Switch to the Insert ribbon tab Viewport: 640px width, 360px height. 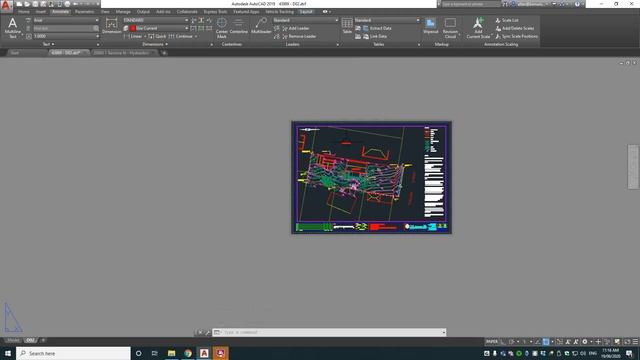coord(41,12)
